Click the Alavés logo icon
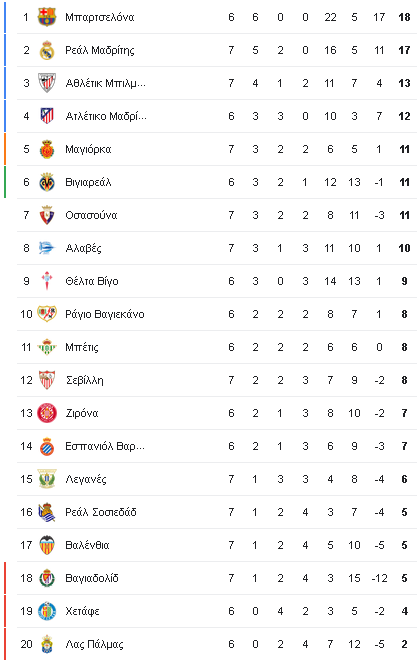The height and width of the screenshot is (662, 417). click(x=47, y=248)
